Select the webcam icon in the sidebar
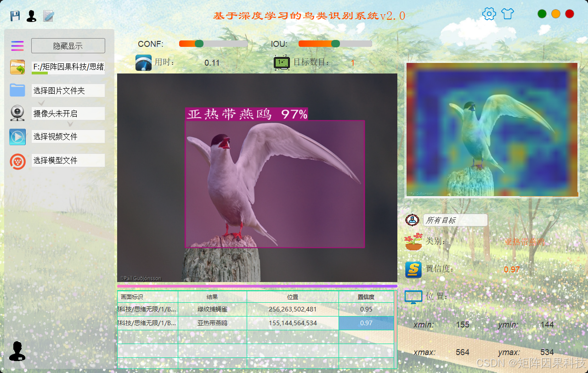The height and width of the screenshot is (373, 588). coord(17,113)
